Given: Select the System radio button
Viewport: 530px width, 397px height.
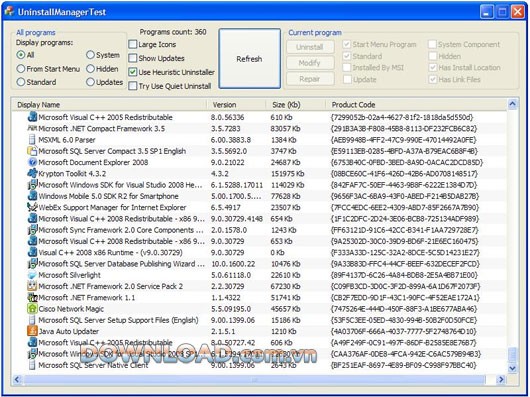Looking at the screenshot, I should [x=90, y=55].
